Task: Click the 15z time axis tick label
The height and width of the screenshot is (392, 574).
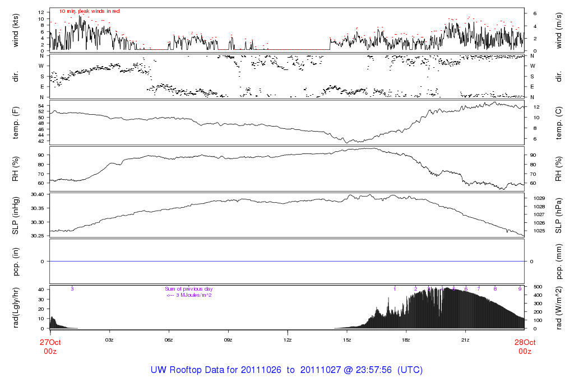Action: point(347,339)
